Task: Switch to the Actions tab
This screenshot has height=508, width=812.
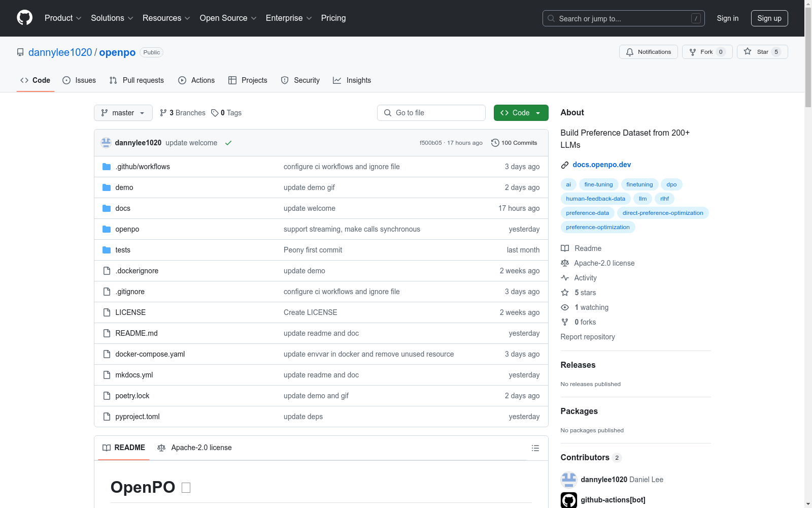Action: click(x=196, y=80)
